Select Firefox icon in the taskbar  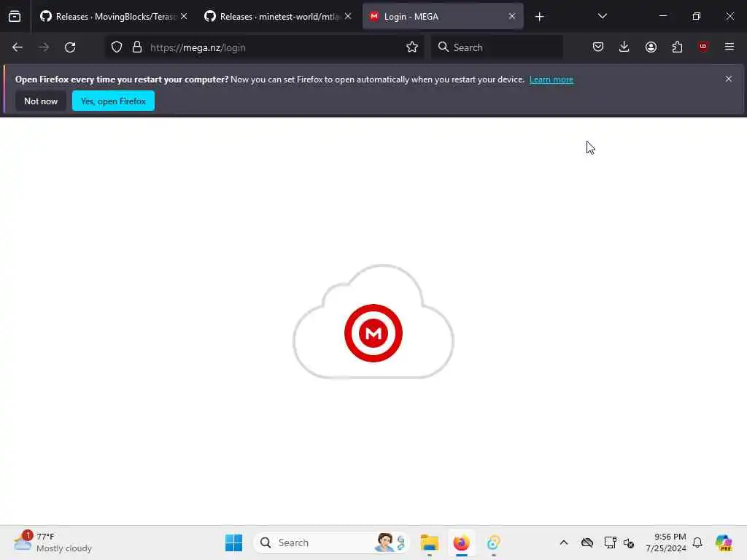(x=461, y=542)
